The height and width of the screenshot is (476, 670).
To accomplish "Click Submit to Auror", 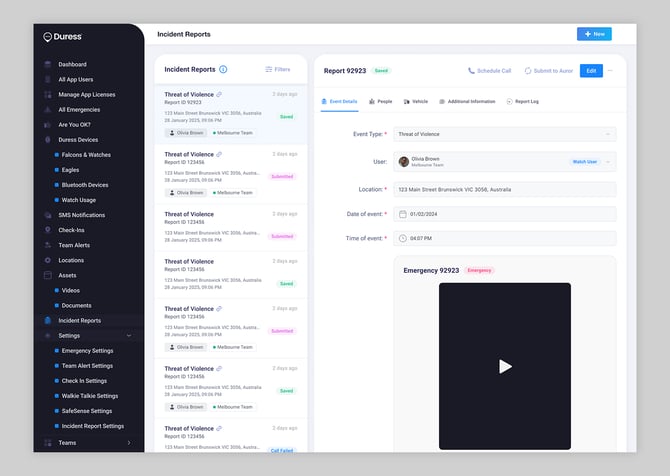I will coord(549,71).
